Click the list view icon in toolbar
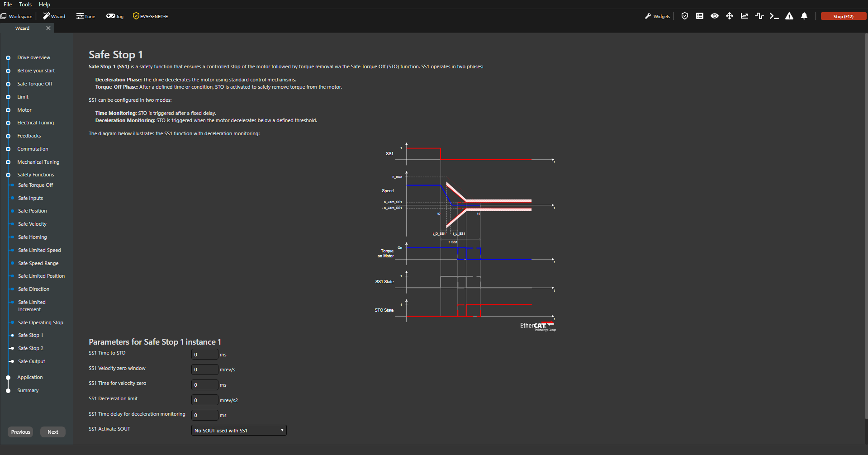Screen dimensions: 868x455 [x=700, y=16]
